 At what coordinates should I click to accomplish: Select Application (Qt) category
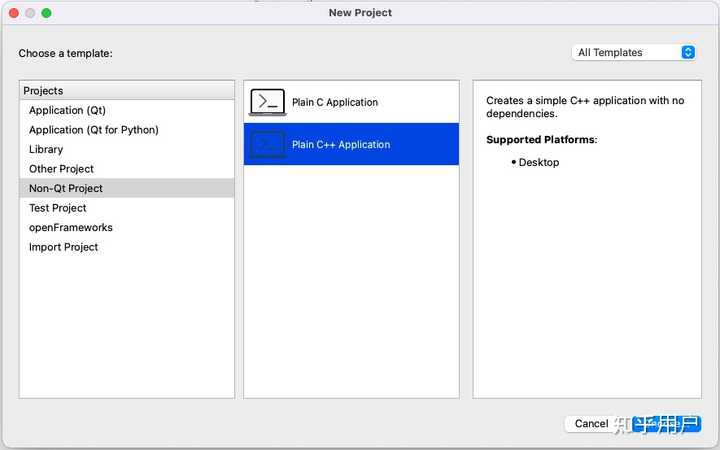coord(127,110)
